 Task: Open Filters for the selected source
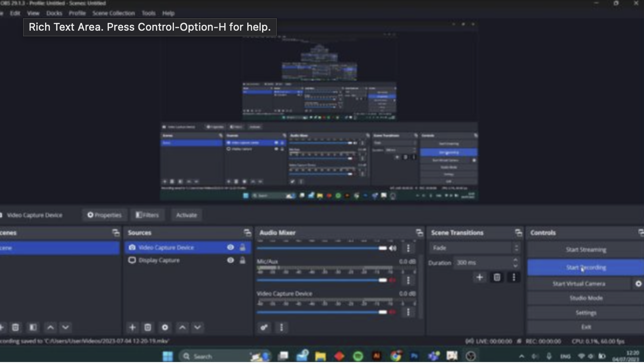pyautogui.click(x=147, y=215)
